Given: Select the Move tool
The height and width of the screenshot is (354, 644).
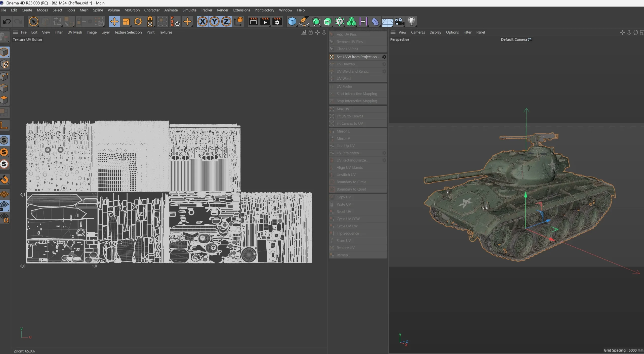Looking at the screenshot, I should [x=114, y=22].
